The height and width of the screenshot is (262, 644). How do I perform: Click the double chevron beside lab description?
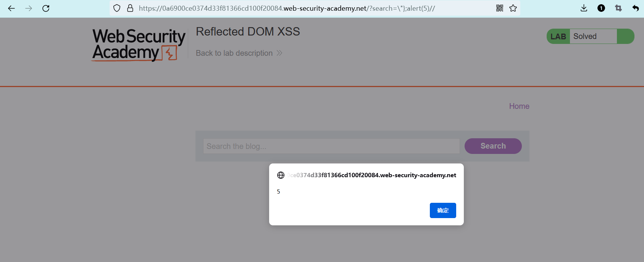tap(279, 53)
